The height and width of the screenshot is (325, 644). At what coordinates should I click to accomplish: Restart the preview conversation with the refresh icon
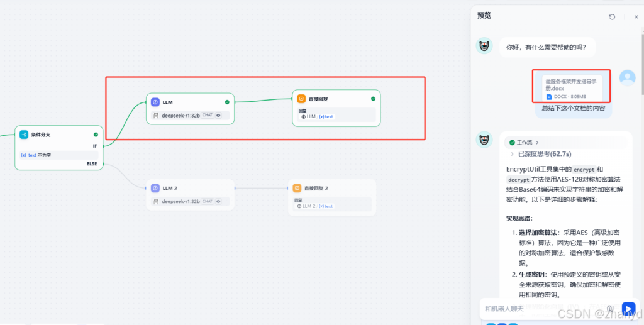tap(612, 17)
